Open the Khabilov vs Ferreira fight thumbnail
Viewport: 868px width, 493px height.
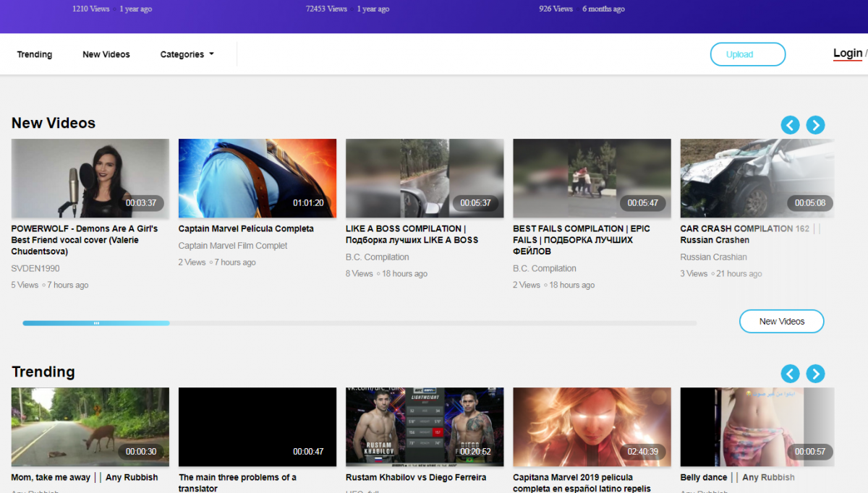pyautogui.click(x=425, y=426)
